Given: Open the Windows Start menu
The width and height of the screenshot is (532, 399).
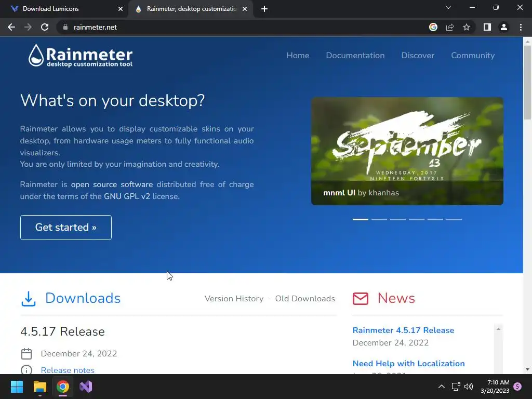Looking at the screenshot, I should tap(17, 387).
